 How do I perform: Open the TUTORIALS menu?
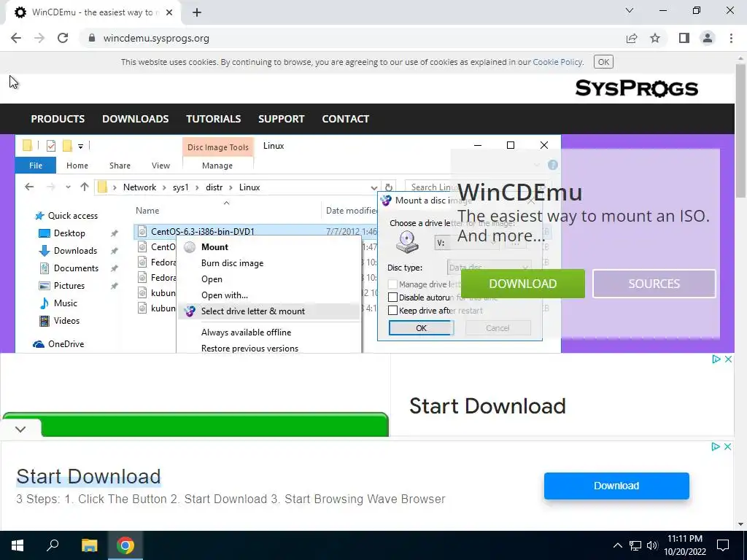point(214,119)
